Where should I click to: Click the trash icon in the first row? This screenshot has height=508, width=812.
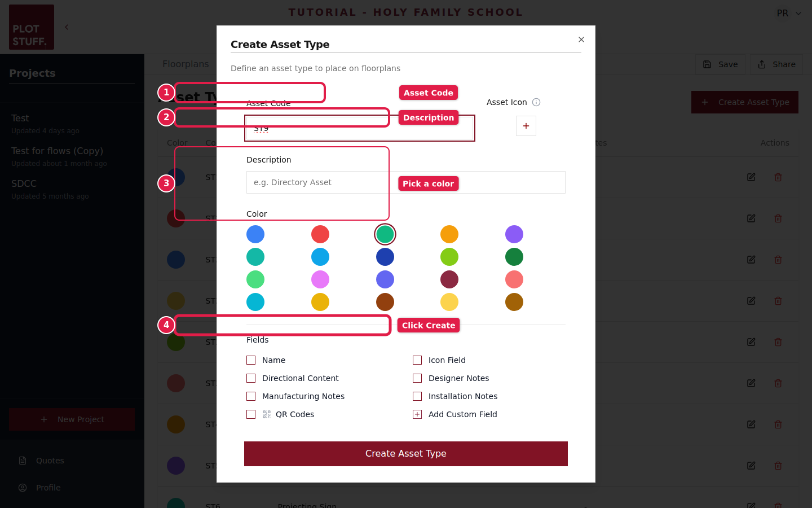[778, 177]
